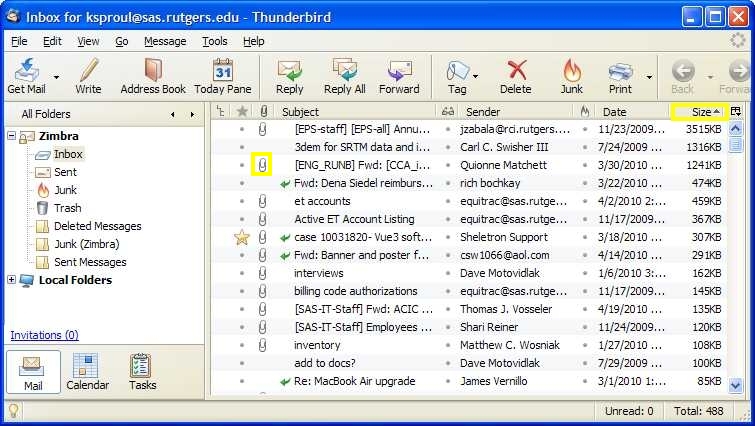Toggle star on 3dem for SRTM message
This screenshot has width=755, height=426.
pos(242,147)
